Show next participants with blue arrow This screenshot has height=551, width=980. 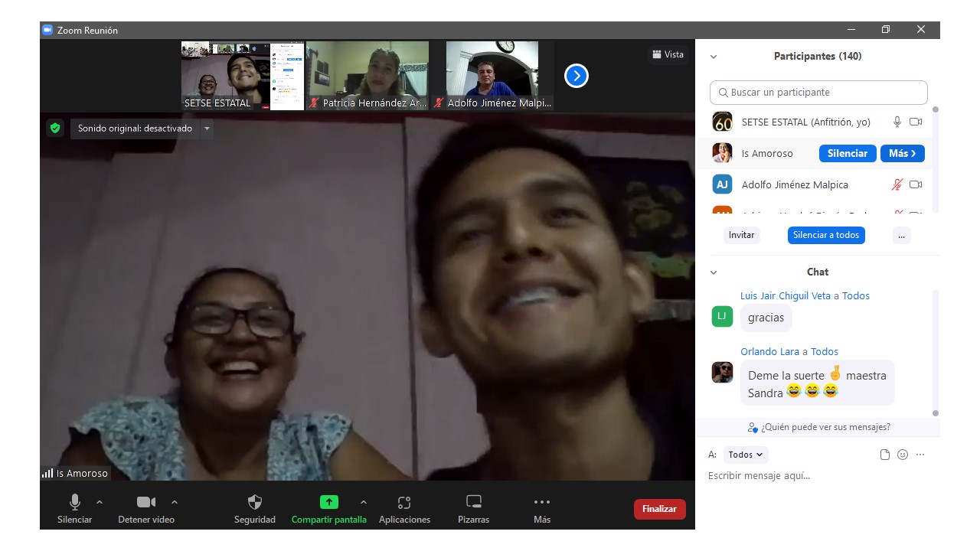click(x=577, y=76)
